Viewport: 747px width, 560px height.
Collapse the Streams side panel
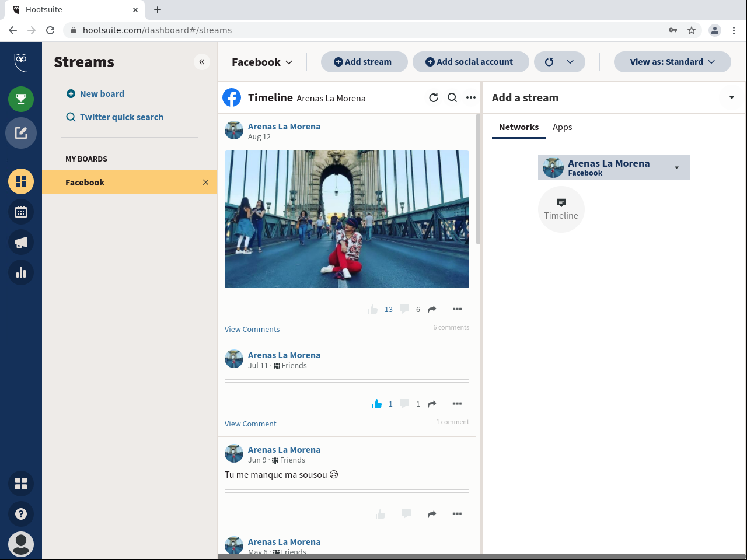tap(202, 62)
